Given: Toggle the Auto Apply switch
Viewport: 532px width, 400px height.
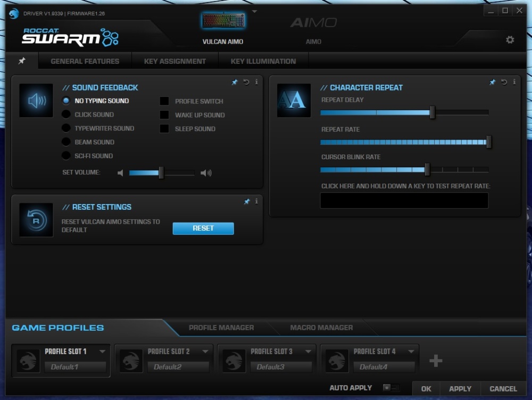Looking at the screenshot, I should point(391,387).
